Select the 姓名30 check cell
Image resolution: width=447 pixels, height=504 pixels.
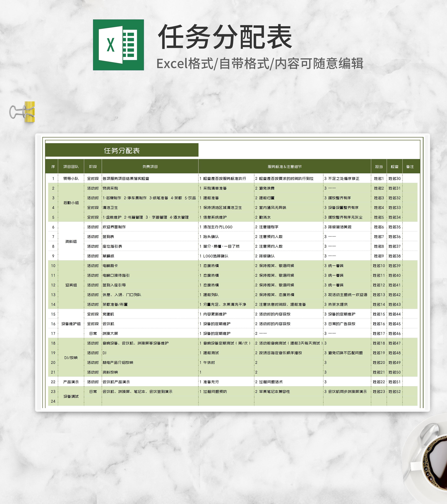coord(394,178)
